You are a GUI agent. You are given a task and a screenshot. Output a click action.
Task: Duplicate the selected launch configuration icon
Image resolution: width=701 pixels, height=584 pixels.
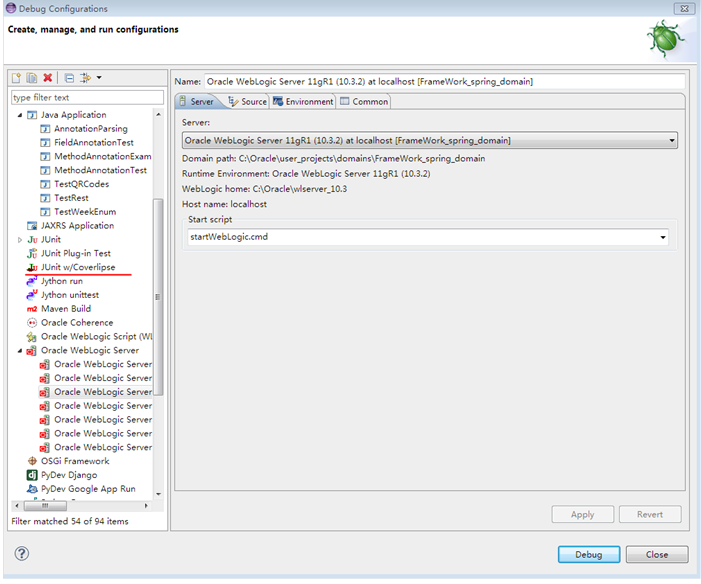31,78
